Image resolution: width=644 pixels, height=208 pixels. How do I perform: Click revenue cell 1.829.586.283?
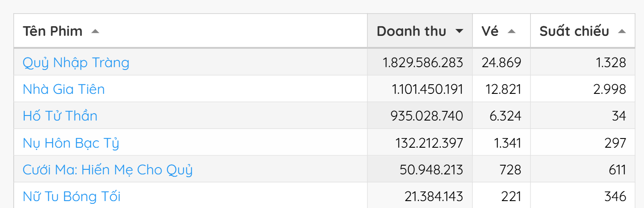pos(423,63)
